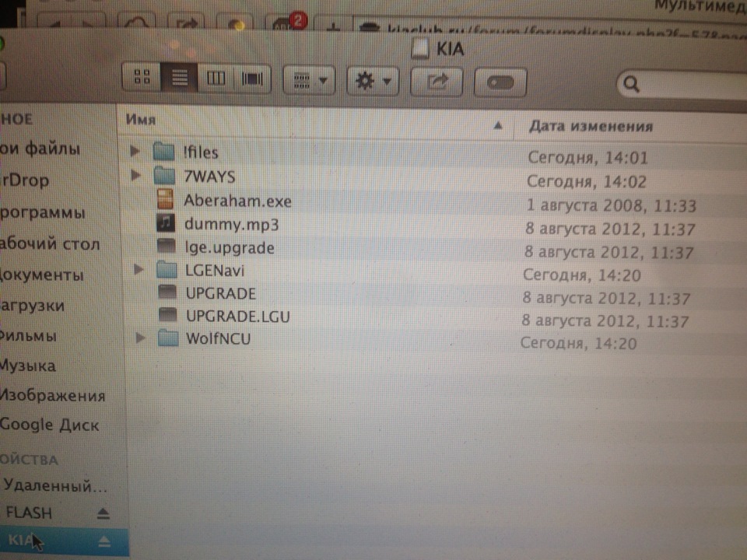Open the item arrangement dropdown
Viewport: 747px width, 560px height.
[309, 80]
